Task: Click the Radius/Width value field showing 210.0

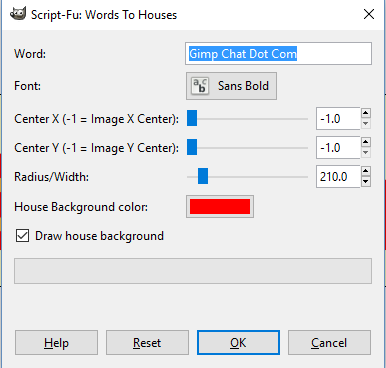Action: coord(338,176)
